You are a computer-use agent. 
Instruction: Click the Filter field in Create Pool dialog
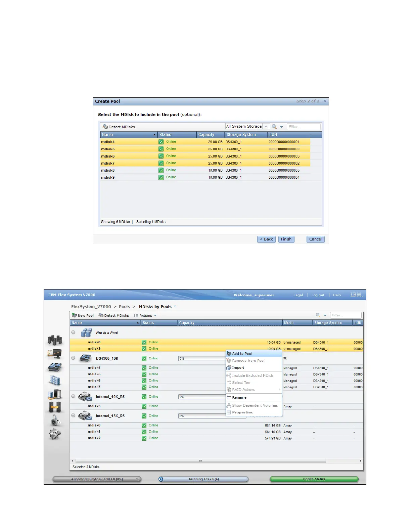pyautogui.click(x=304, y=126)
